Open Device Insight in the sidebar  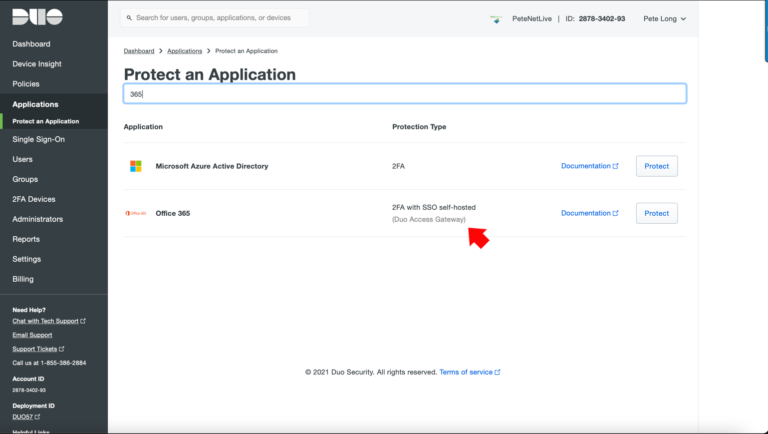click(37, 64)
